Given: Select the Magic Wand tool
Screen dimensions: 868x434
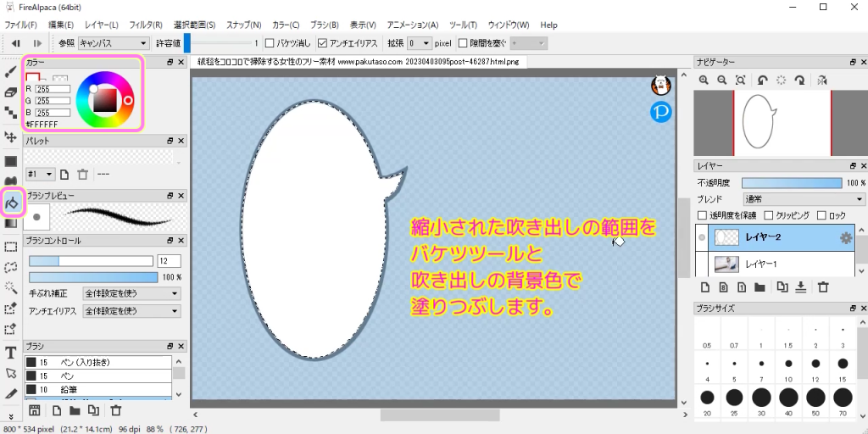Looking at the screenshot, I should tap(10, 287).
